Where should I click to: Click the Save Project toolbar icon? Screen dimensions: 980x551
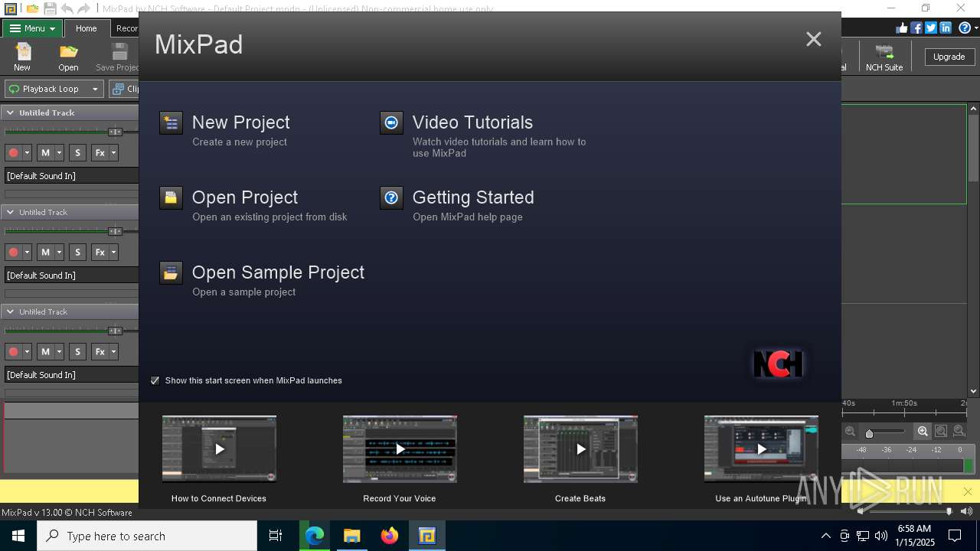click(x=117, y=57)
